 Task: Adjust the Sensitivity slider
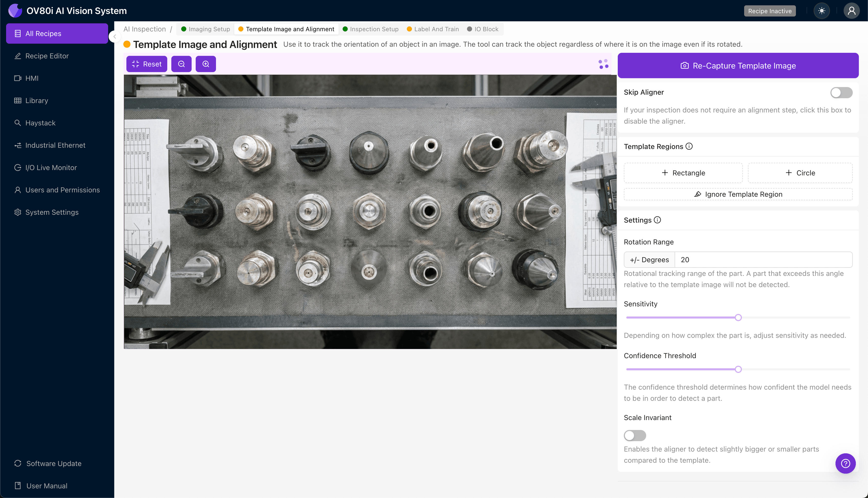[738, 317]
